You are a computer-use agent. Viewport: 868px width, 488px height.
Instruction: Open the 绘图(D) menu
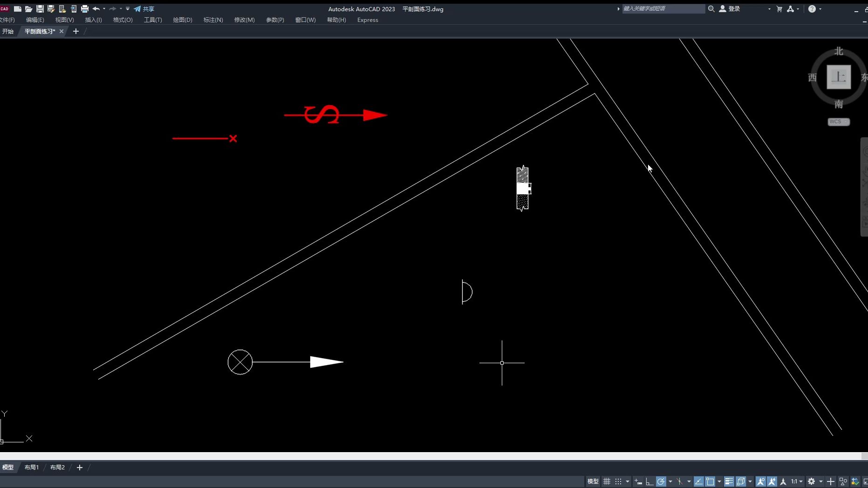click(183, 20)
